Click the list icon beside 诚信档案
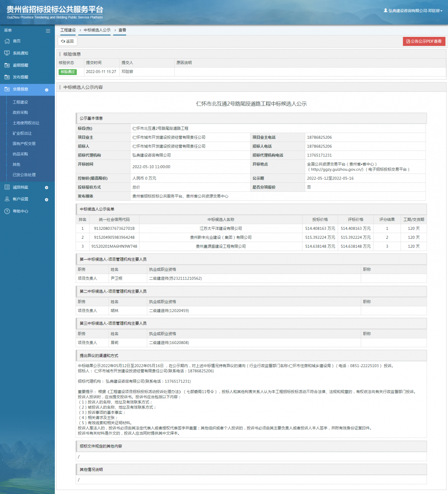The width and height of the screenshot is (448, 494). [x=7, y=187]
